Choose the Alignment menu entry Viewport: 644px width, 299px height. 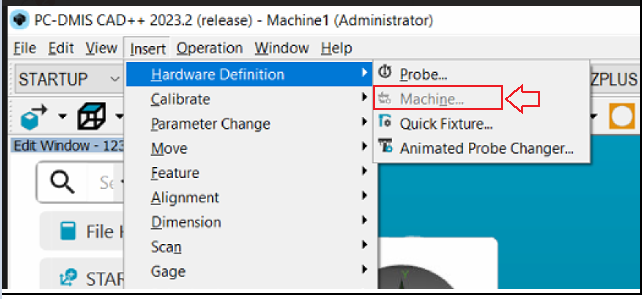tap(185, 198)
